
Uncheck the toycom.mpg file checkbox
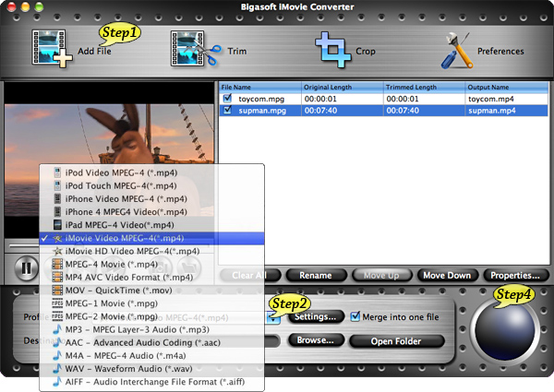coord(227,98)
